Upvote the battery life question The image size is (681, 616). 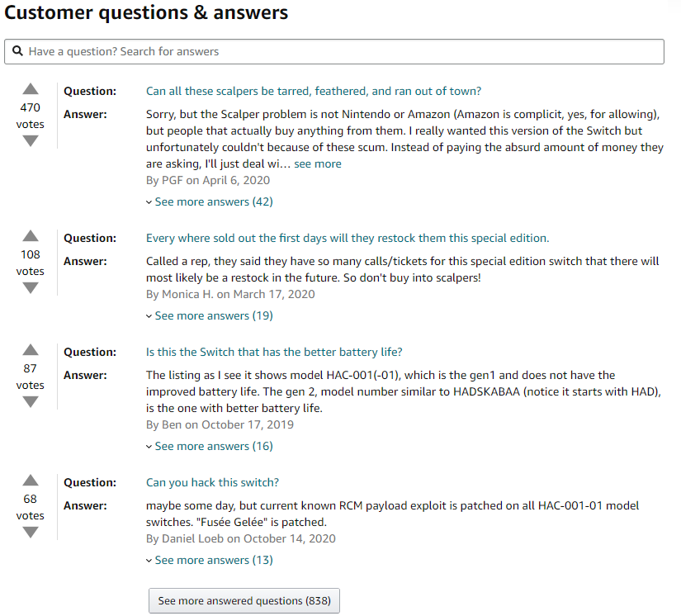31,350
